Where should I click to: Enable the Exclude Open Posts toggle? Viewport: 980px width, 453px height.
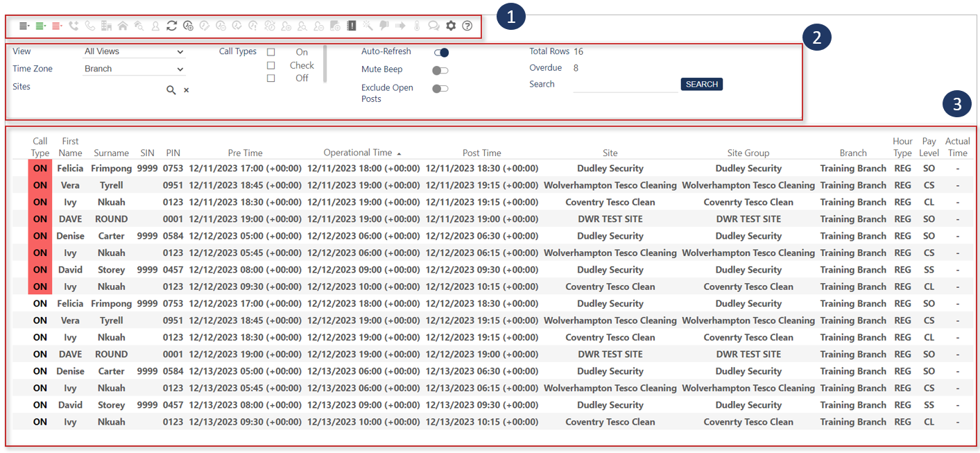(x=440, y=88)
